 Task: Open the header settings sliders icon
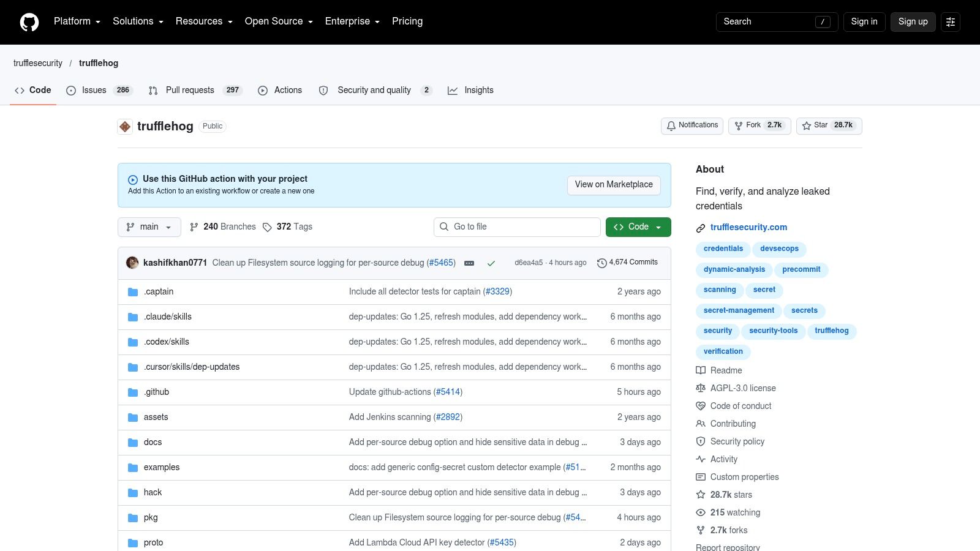[x=951, y=21]
